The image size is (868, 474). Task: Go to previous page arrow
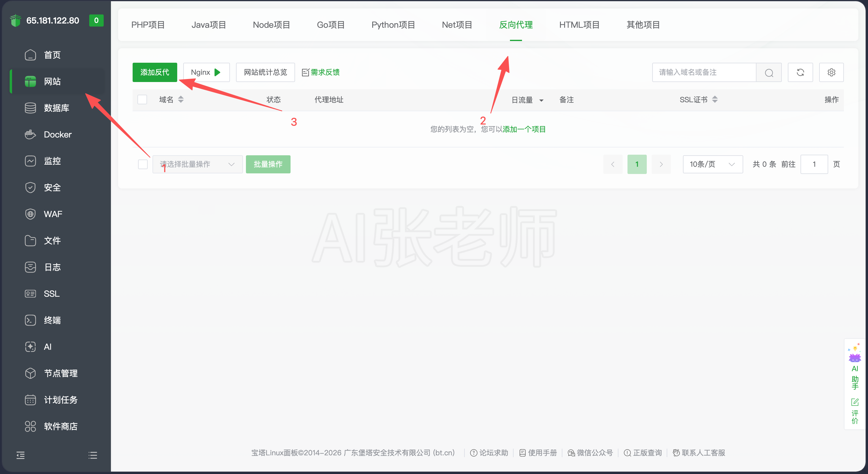pos(613,165)
